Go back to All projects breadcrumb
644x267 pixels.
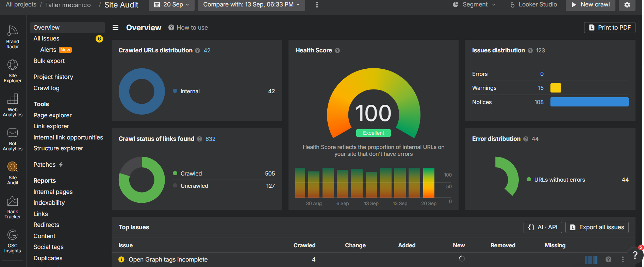click(21, 5)
